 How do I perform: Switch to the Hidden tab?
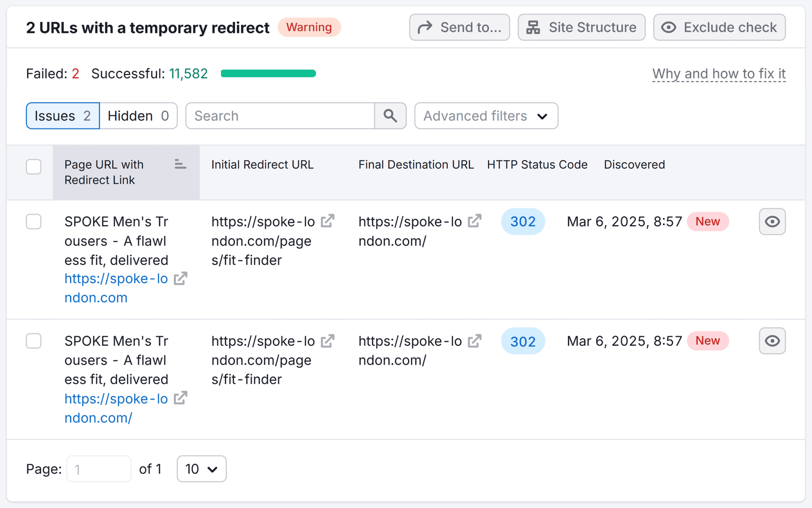point(139,115)
